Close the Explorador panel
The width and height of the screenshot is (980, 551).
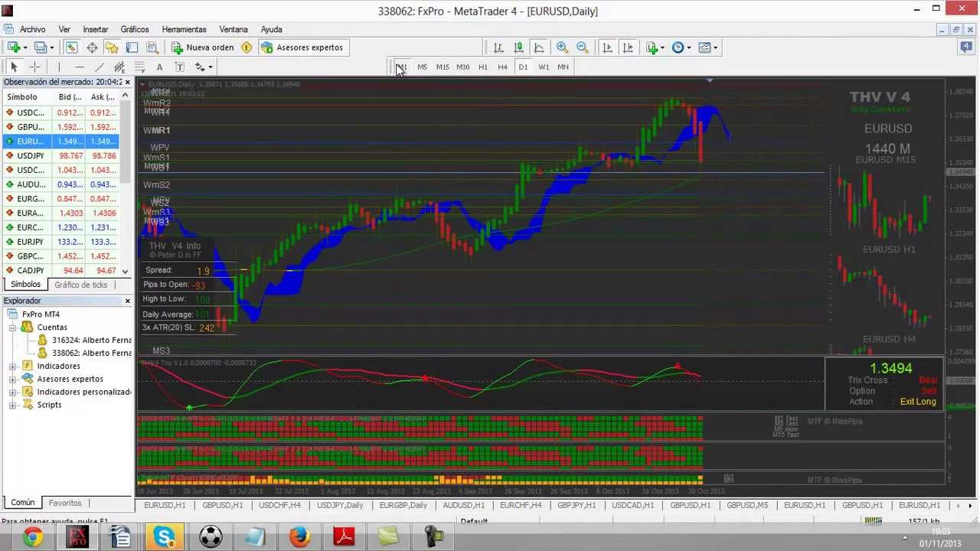coord(127,301)
